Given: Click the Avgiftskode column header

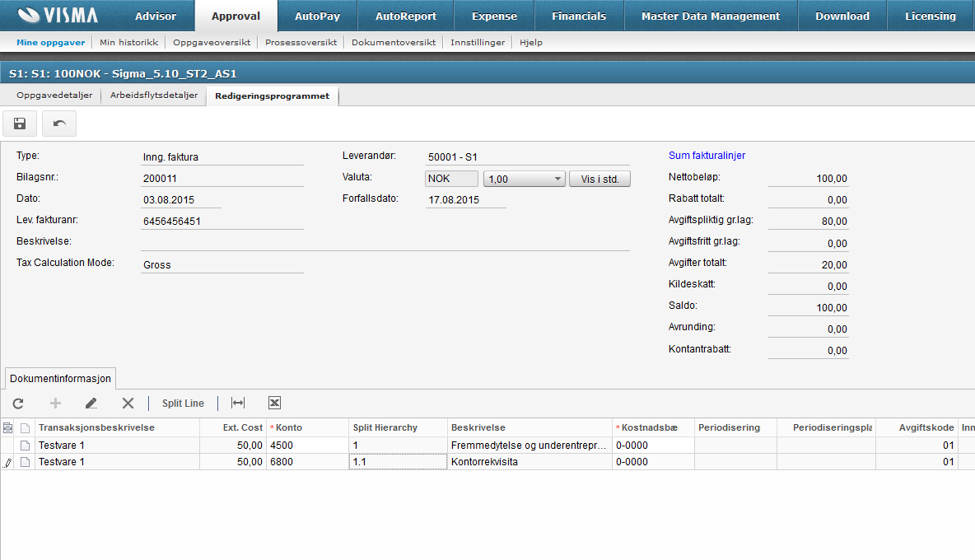Looking at the screenshot, I should pos(917,427).
